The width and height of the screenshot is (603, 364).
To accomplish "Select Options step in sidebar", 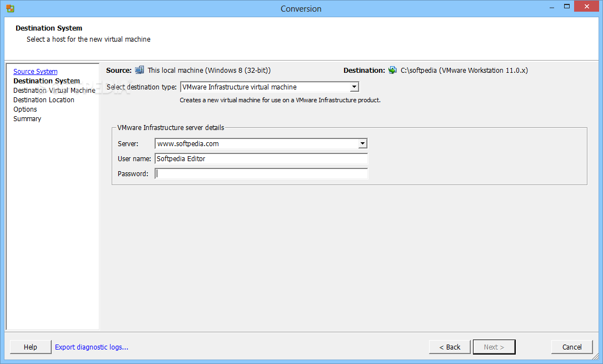I will coord(25,109).
